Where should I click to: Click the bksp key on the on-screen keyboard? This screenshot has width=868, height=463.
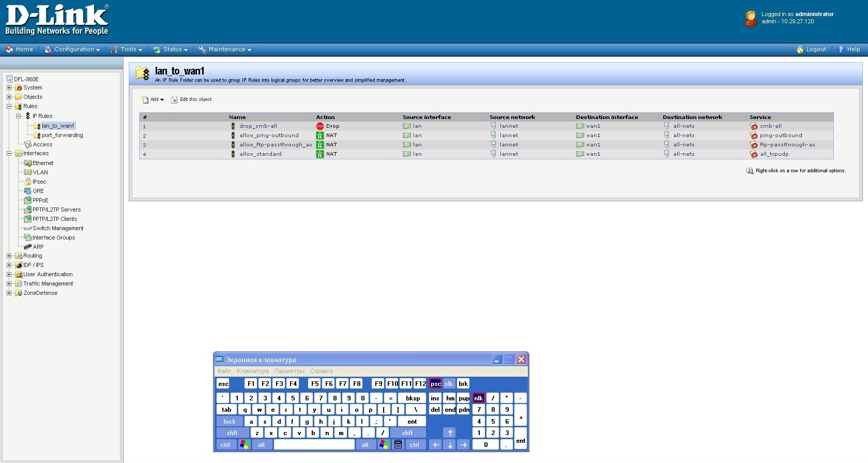point(413,398)
